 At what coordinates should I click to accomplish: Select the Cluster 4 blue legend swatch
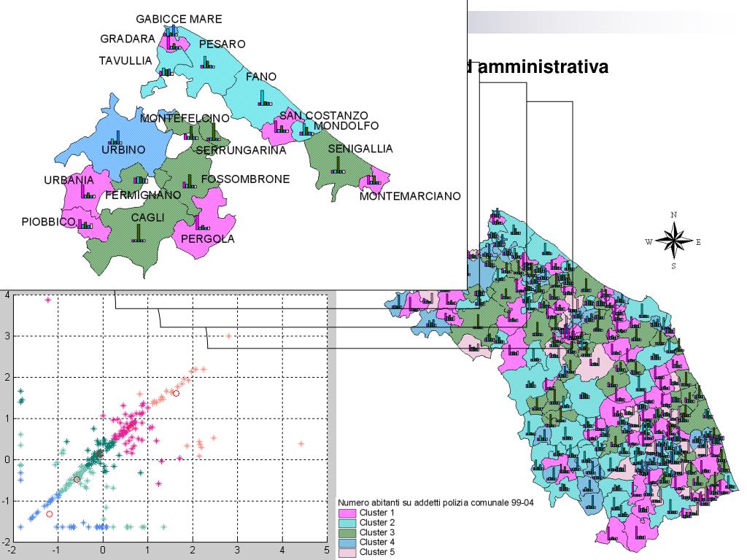tap(347, 542)
